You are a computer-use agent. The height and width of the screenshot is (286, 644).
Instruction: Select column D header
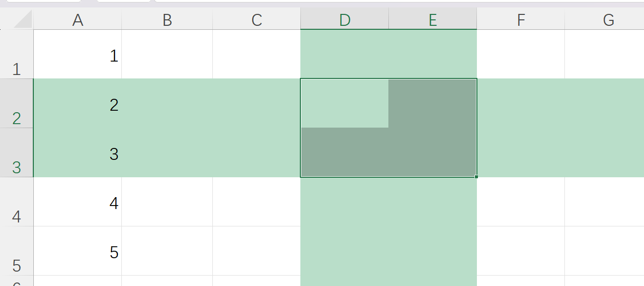(345, 20)
